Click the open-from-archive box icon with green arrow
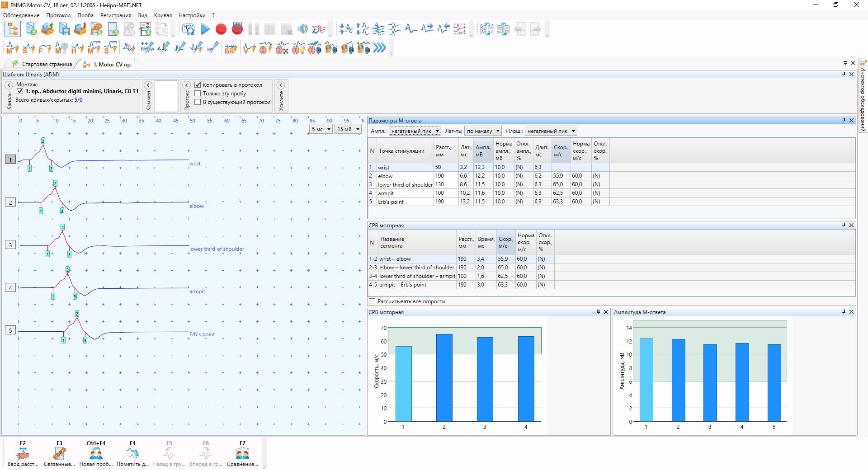 coord(47,29)
